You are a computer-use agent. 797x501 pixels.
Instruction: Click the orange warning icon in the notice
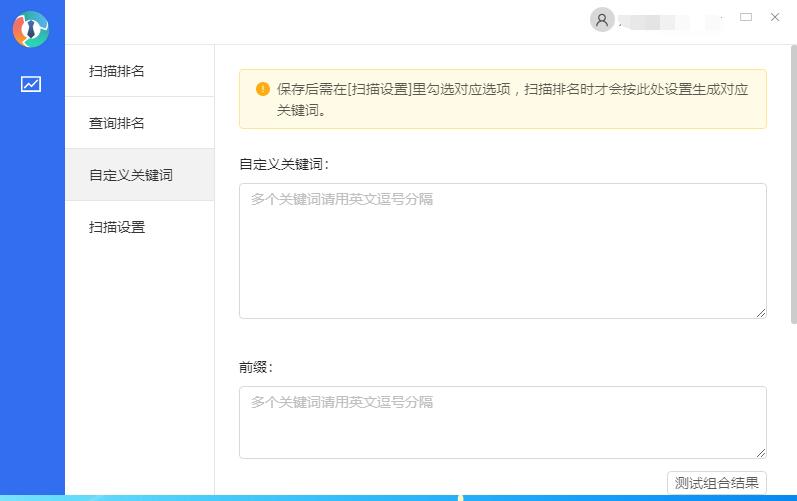pyautogui.click(x=262, y=88)
